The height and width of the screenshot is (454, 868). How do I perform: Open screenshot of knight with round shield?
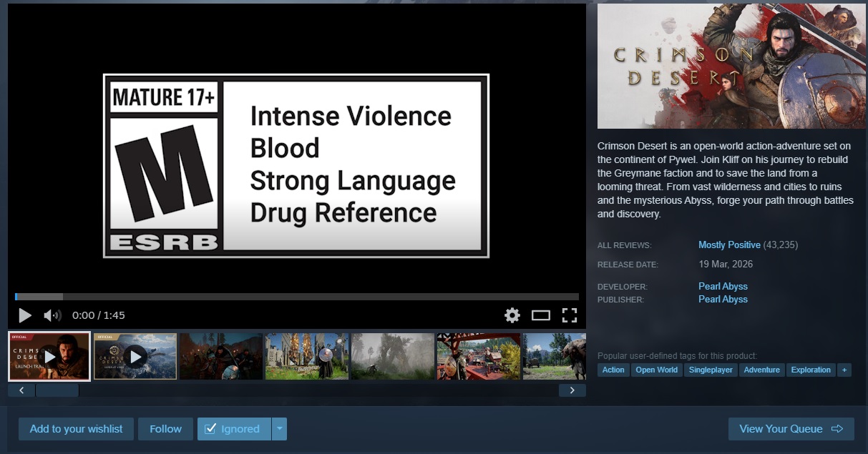click(307, 356)
